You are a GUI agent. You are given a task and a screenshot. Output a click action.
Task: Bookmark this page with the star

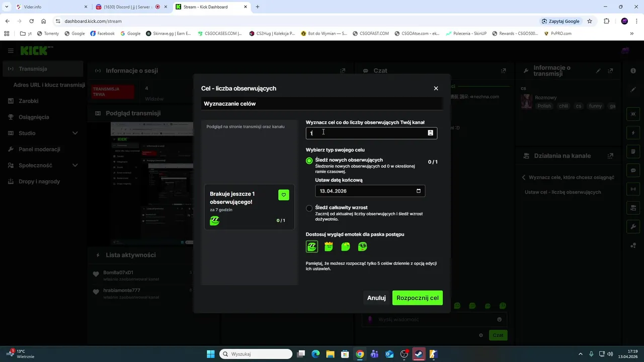click(590, 21)
